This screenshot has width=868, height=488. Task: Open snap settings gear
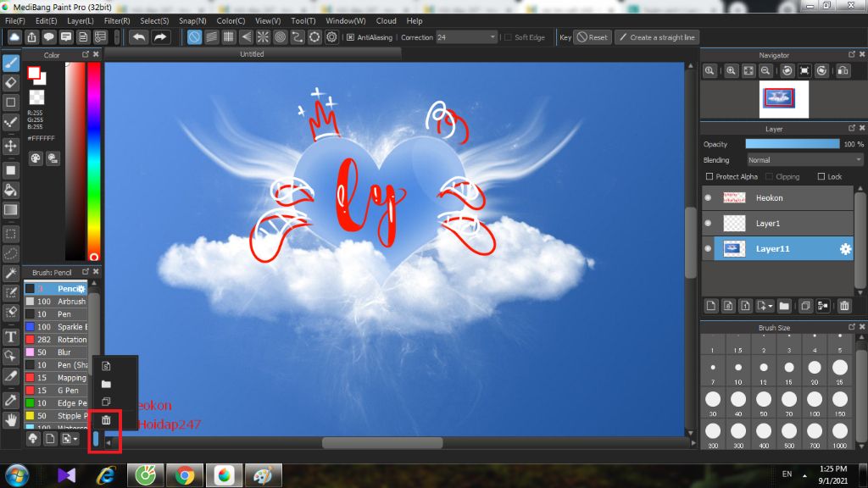(331, 37)
